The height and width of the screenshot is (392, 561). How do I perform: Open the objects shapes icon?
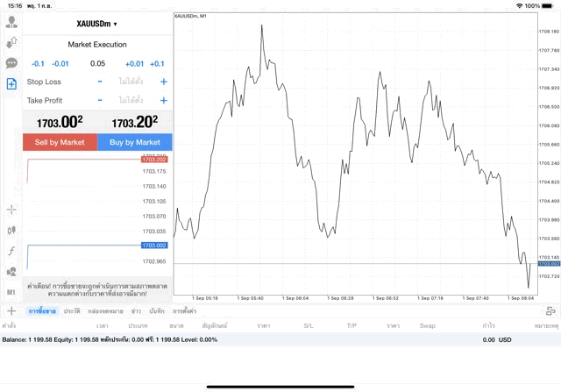click(x=11, y=271)
